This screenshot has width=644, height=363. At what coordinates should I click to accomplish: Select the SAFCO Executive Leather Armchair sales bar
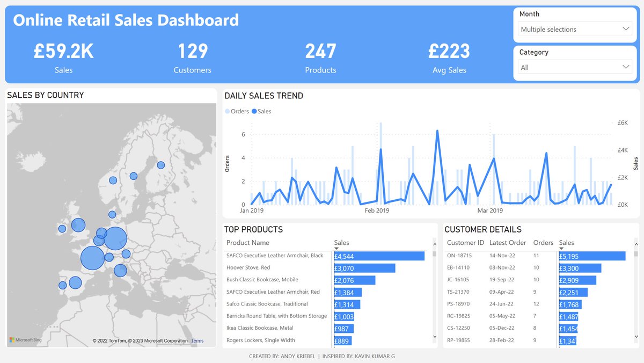(x=379, y=256)
